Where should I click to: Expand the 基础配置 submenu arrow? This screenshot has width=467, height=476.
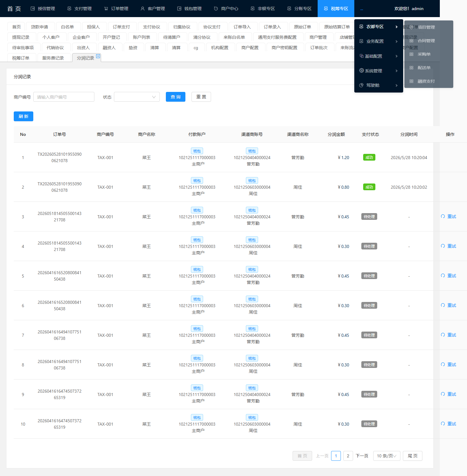pyautogui.click(x=396, y=56)
